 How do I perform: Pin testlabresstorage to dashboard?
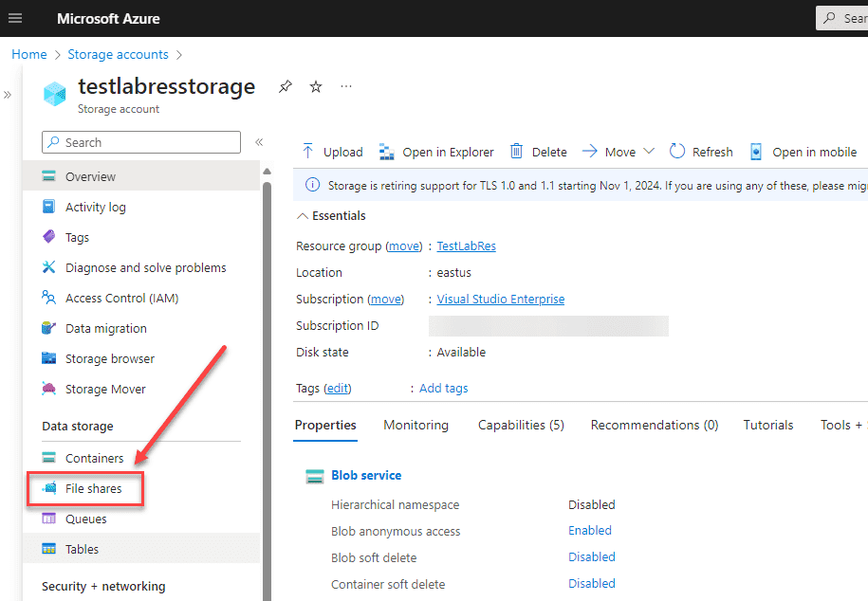pos(286,86)
